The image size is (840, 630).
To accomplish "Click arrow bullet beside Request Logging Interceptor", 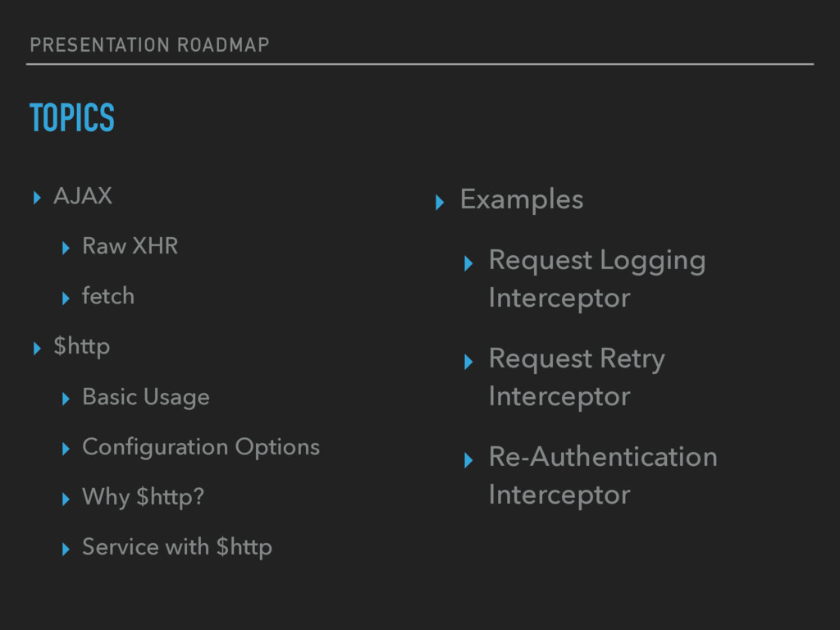I will pos(468,263).
